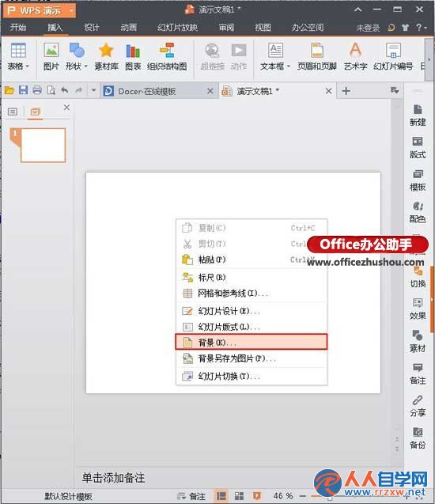
Task: Toggle 备注 notes pane in status bar
Action: 192,496
